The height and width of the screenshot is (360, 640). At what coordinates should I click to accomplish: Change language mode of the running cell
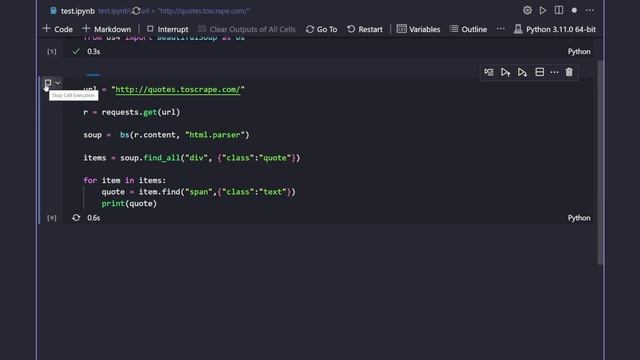click(579, 218)
